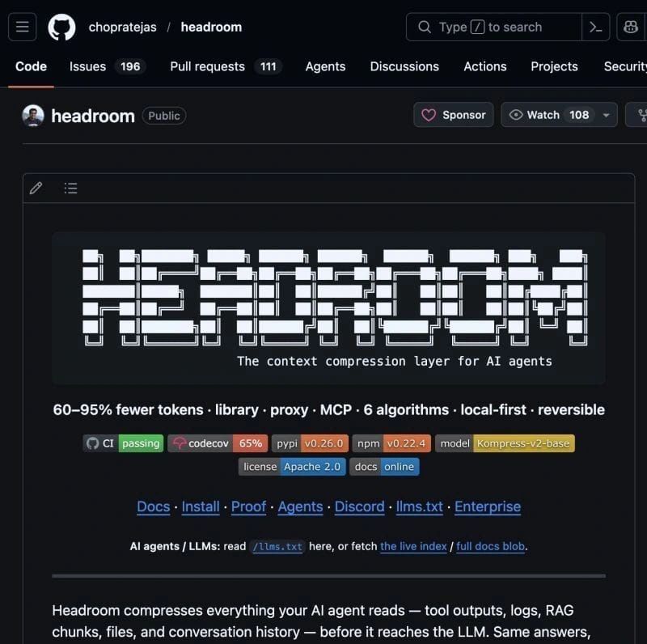The image size is (647, 644).
Task: Open the live index link
Action: (413, 546)
